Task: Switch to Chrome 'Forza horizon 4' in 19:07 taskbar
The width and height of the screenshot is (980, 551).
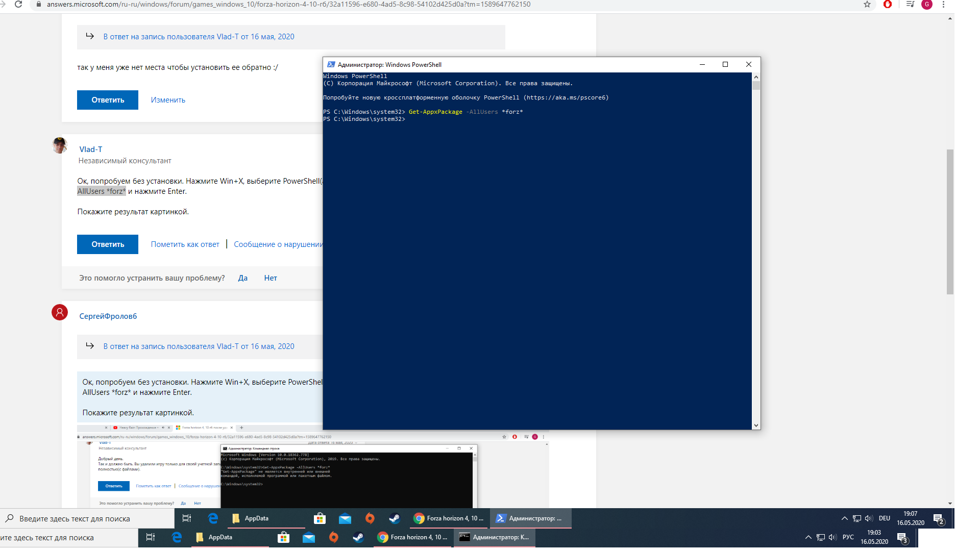Action: 449,518
